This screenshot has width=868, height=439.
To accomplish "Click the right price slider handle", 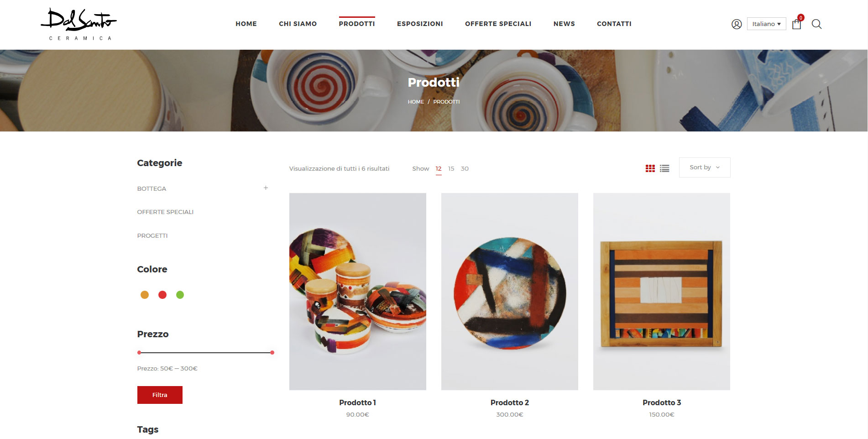I will (272, 352).
